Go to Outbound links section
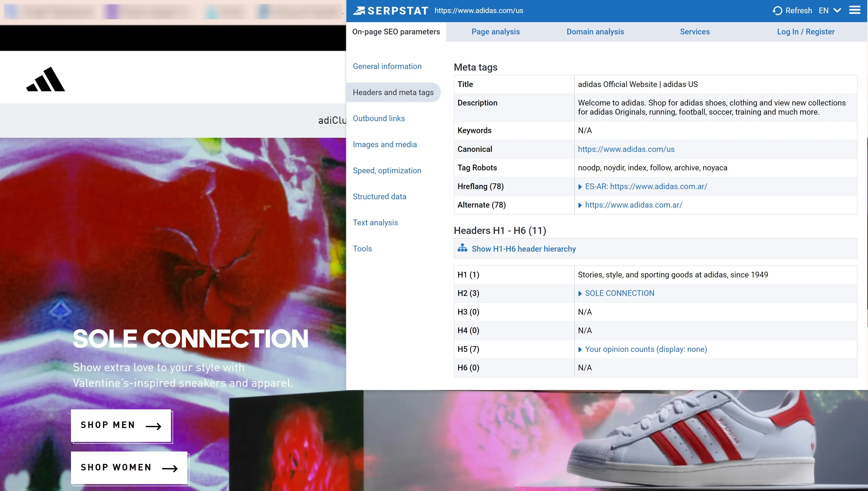This screenshot has height=491, width=868. (379, 118)
